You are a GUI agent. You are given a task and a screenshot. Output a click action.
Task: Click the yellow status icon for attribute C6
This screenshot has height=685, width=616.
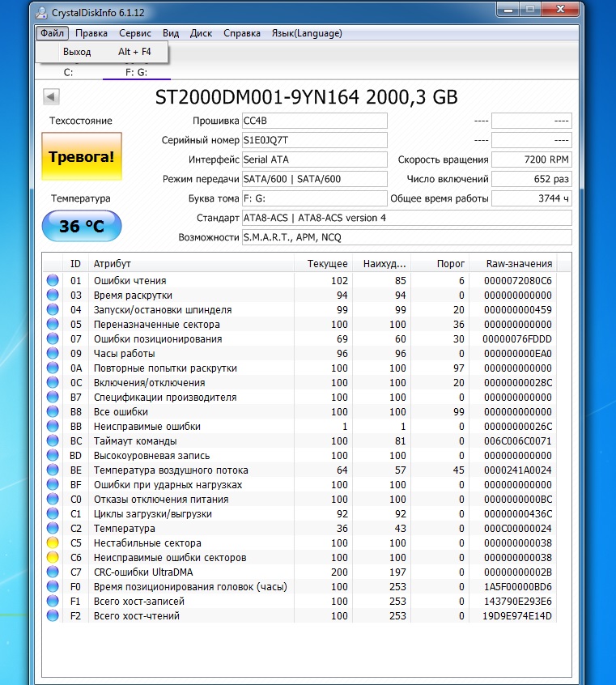[53, 558]
